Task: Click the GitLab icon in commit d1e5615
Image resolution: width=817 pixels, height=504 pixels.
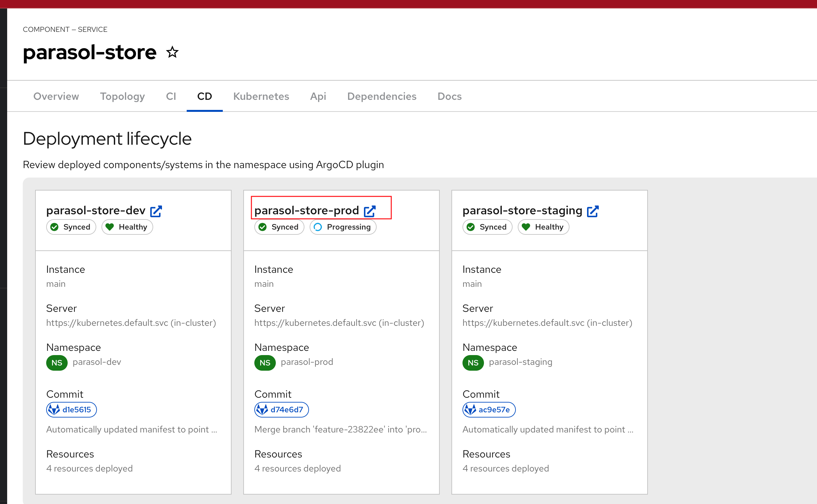Action: pos(54,410)
